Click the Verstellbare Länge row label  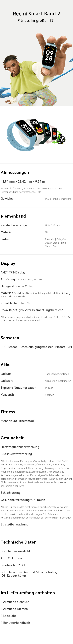coord(14,225)
